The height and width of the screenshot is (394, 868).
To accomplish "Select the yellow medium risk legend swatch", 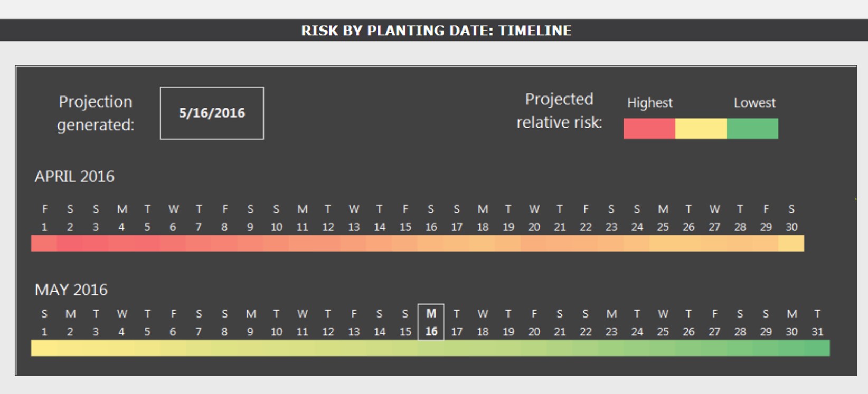I will 701,129.
